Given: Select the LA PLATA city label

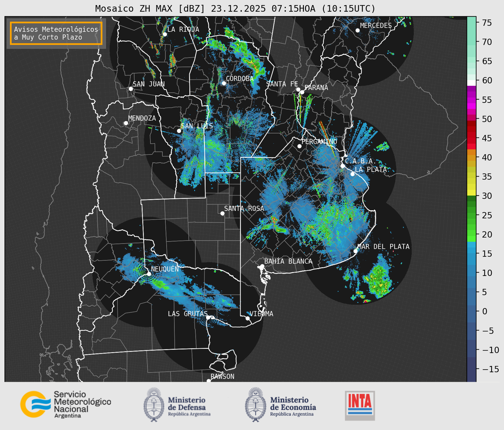Looking at the screenshot, I should [x=371, y=170].
